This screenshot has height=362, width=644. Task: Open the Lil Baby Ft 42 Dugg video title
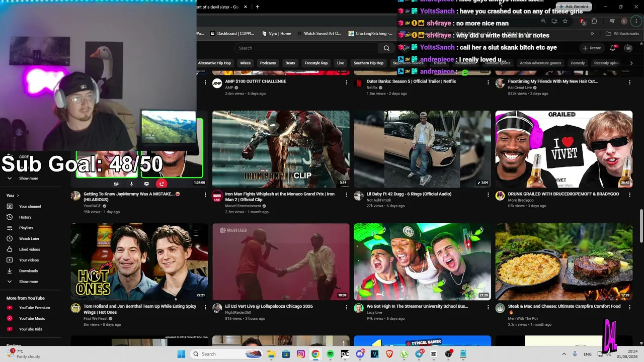(409, 194)
